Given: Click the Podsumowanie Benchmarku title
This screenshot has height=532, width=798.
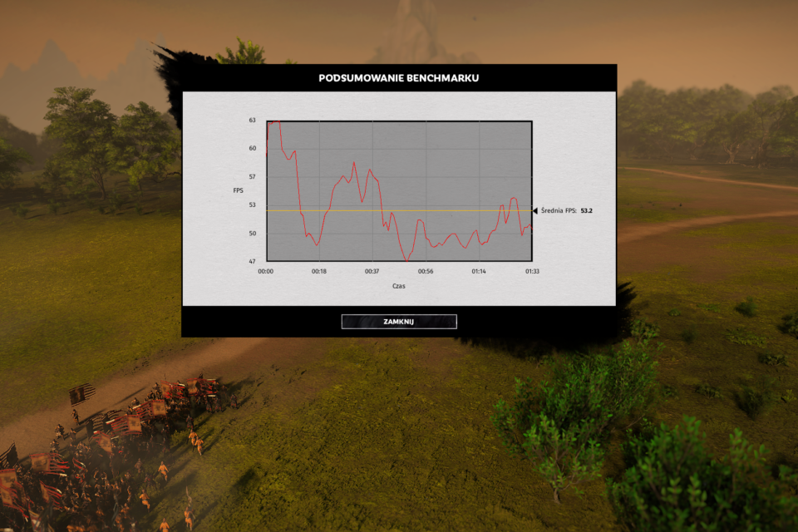Looking at the screenshot, I should [399, 78].
